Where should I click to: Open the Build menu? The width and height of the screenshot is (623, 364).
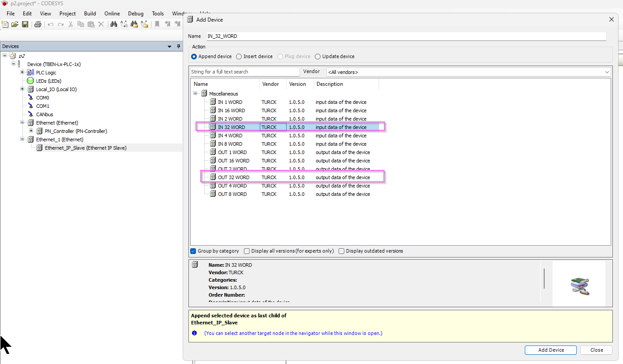click(90, 14)
